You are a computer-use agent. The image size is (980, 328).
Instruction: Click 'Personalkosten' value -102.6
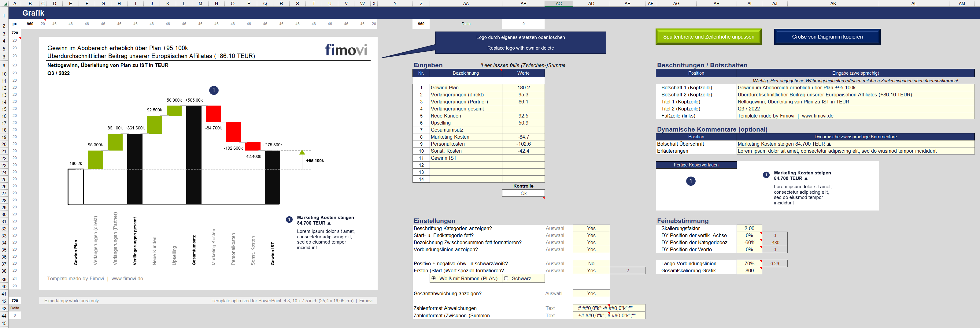[523, 144]
